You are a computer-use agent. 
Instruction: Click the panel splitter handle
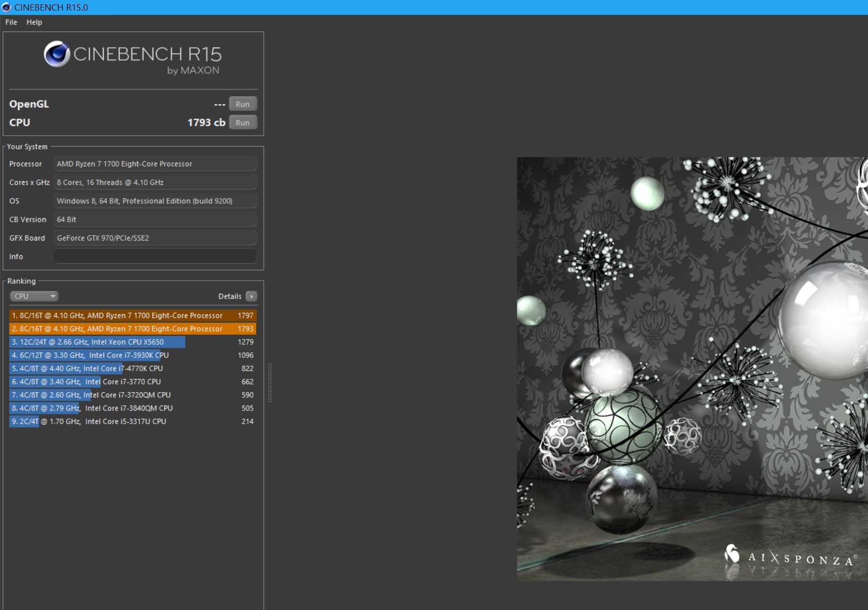[270, 382]
